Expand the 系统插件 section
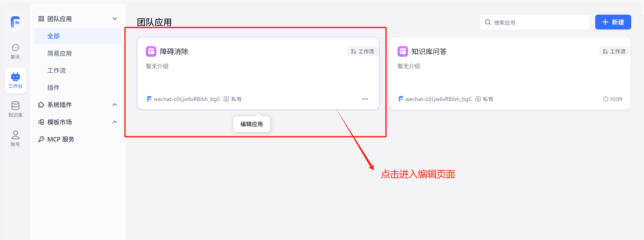 [x=115, y=105]
